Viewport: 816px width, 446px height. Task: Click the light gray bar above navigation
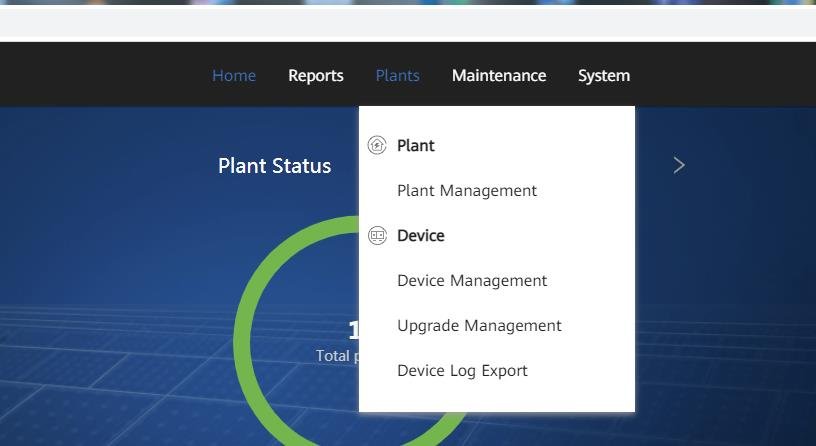(x=400, y=23)
